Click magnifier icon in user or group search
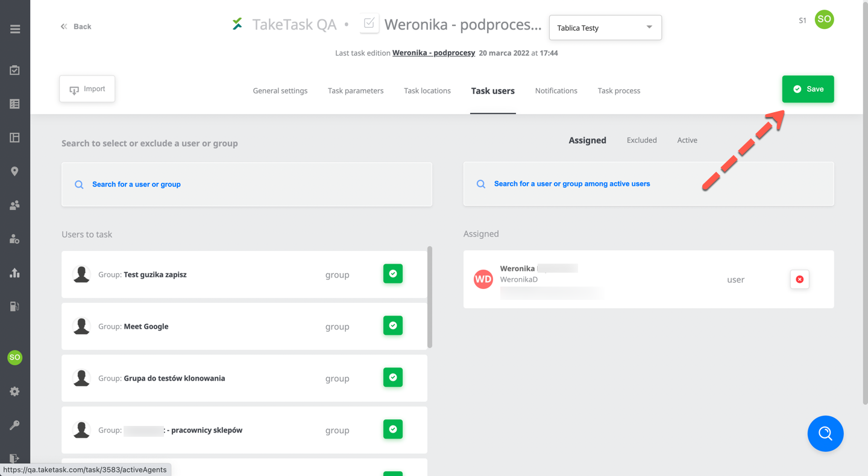Viewport: 868px width, 476px height. coord(79,185)
